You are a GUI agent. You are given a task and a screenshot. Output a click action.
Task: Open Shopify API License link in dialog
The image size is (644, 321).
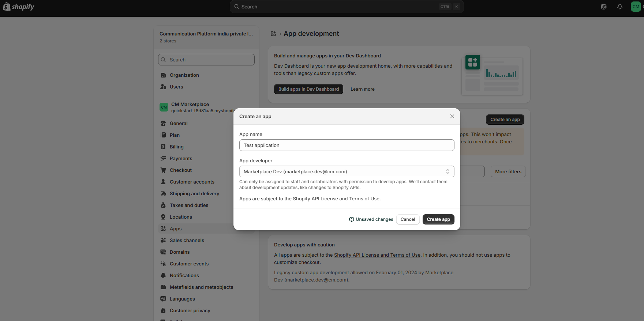coord(336,199)
